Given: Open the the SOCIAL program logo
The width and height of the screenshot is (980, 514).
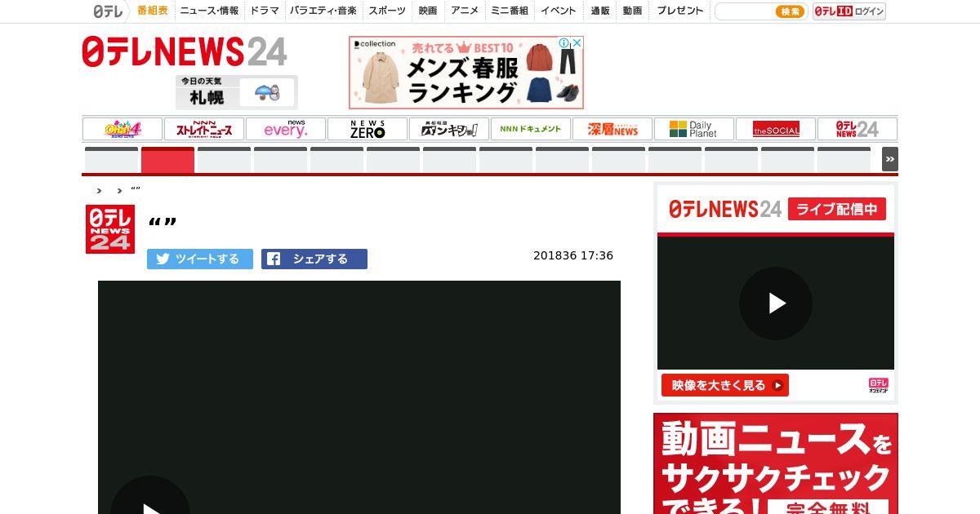Looking at the screenshot, I should [776, 129].
